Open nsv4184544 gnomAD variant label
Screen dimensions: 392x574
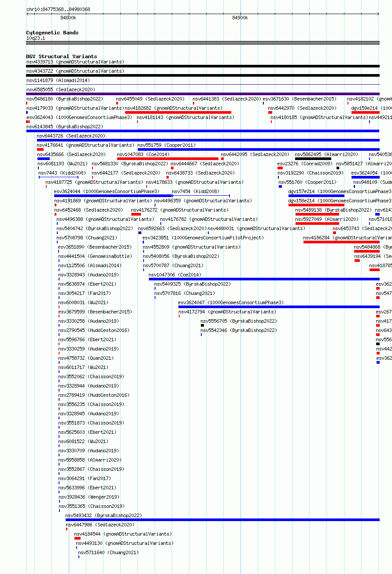coord(123,534)
